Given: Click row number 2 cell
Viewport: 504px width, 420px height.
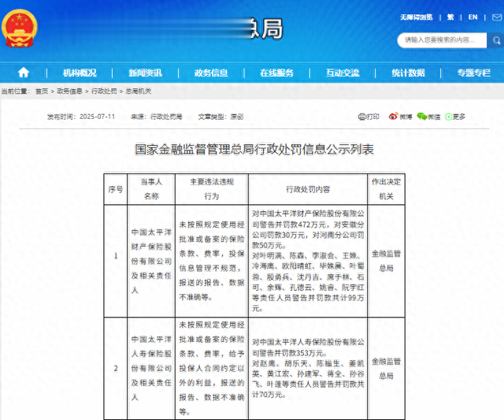Looking at the screenshot, I should coord(116,369).
